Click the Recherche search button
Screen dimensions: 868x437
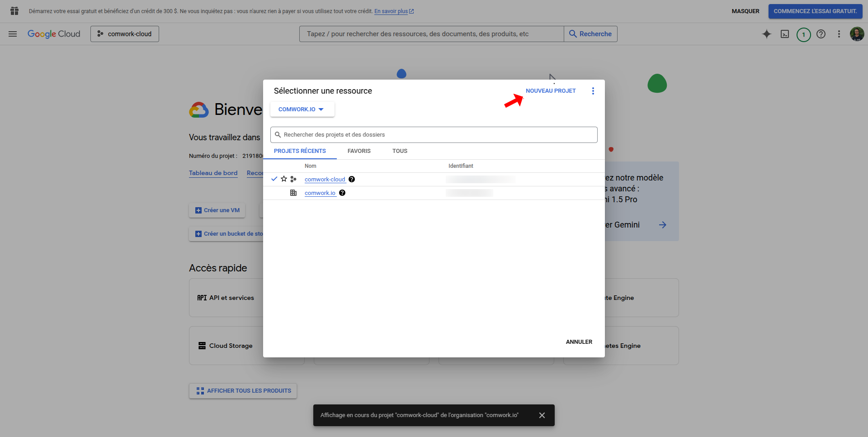(590, 34)
